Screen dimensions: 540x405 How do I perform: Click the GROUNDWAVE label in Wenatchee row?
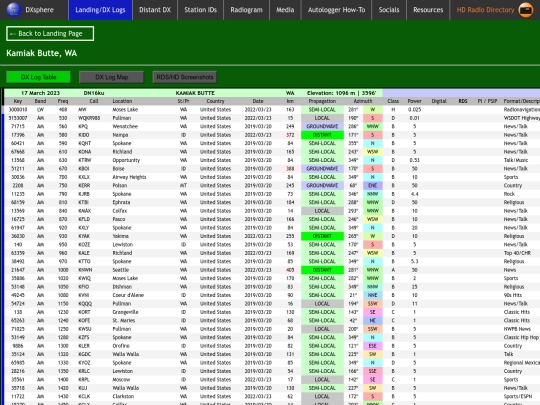pyautogui.click(x=322, y=126)
